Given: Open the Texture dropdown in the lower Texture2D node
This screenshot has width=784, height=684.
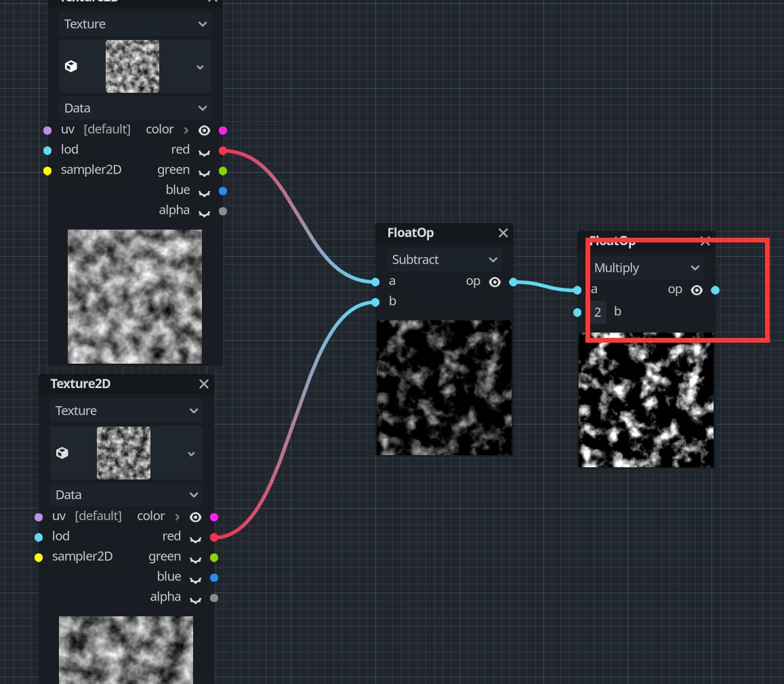Looking at the screenshot, I should pyautogui.click(x=126, y=410).
